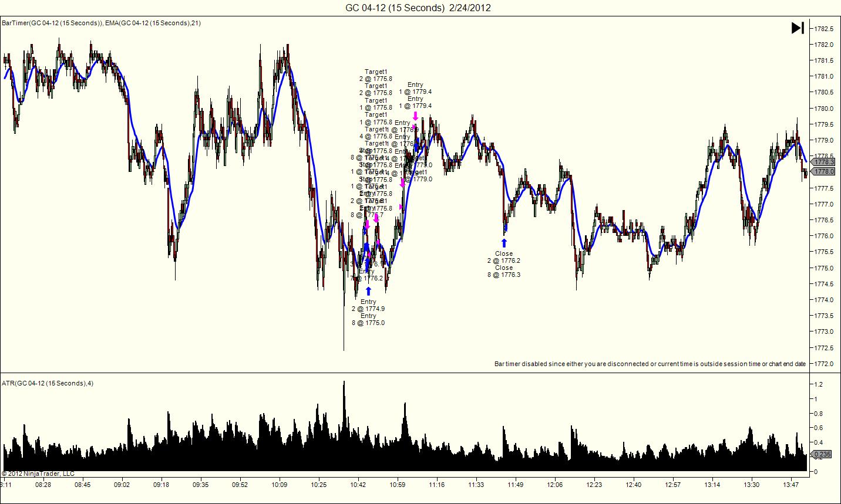
Task: Click the 1773.0 price axis label
Action: pyautogui.click(x=824, y=332)
